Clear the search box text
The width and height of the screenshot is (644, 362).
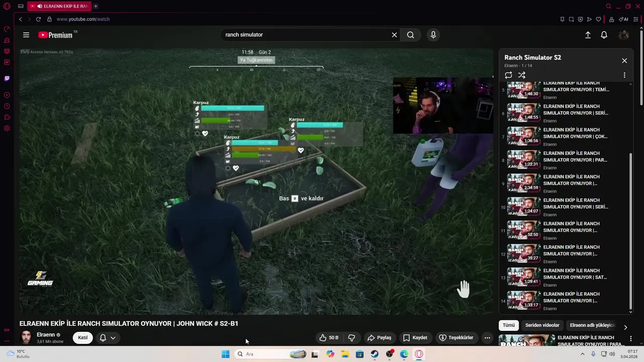tap(394, 35)
